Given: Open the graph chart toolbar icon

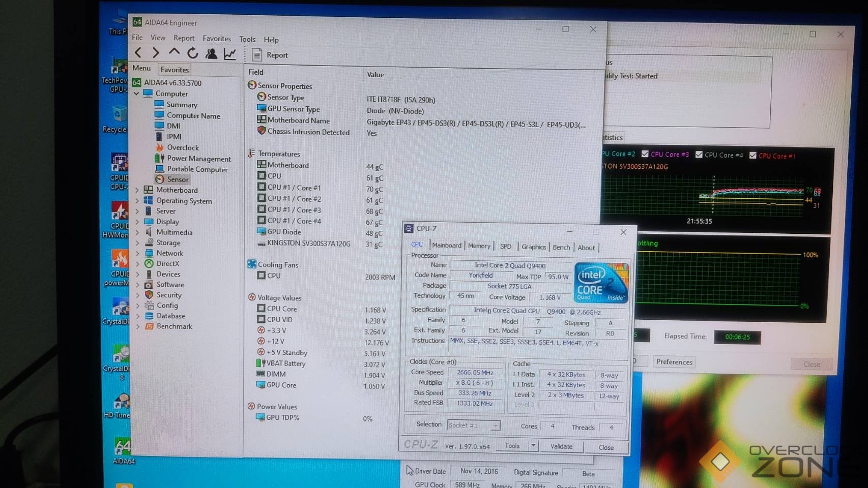Looking at the screenshot, I should [230, 54].
